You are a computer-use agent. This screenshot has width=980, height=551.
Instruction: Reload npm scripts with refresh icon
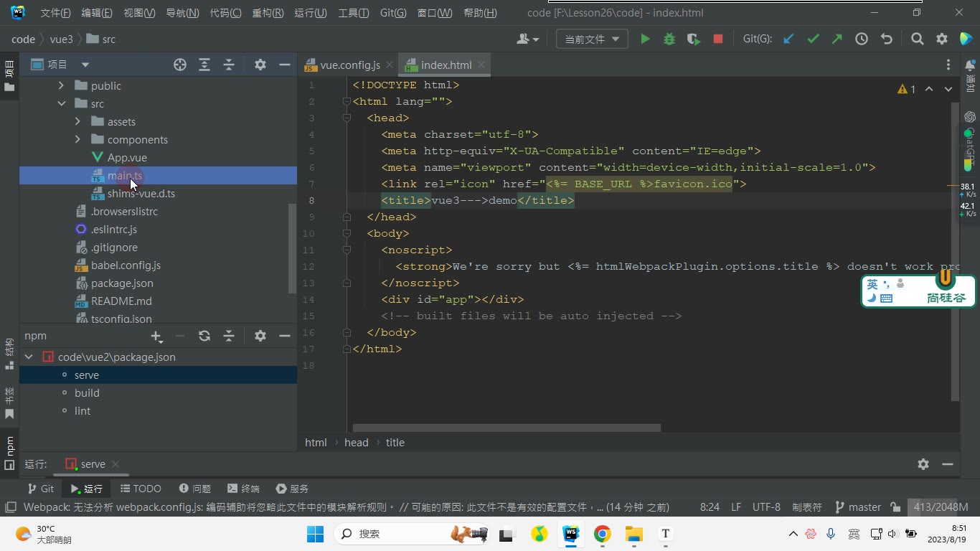click(204, 336)
